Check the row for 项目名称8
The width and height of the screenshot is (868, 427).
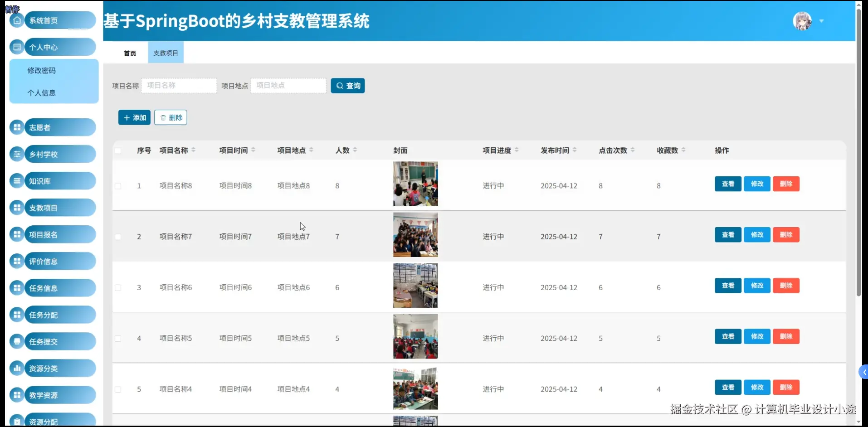(118, 186)
